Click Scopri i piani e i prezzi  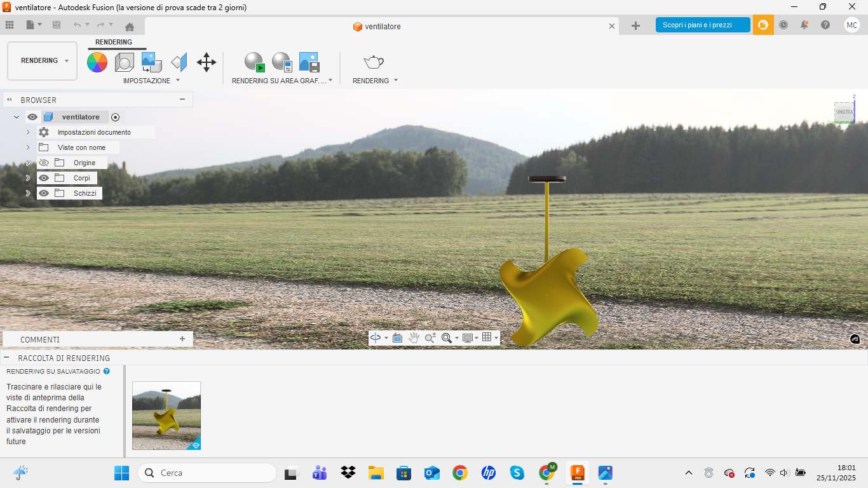702,25
